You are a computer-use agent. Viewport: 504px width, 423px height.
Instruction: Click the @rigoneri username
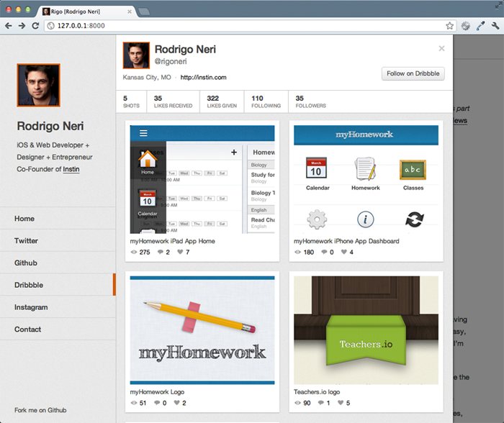[171, 61]
